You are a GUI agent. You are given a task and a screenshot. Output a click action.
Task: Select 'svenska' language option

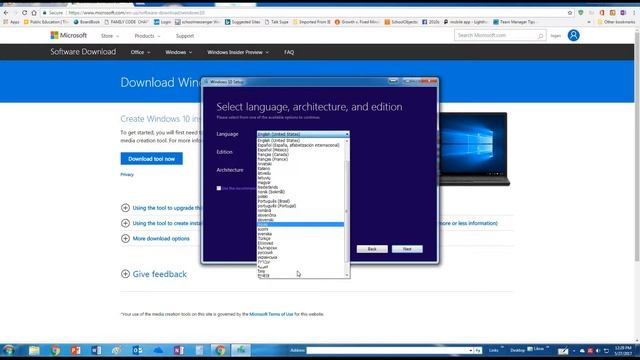(300, 234)
